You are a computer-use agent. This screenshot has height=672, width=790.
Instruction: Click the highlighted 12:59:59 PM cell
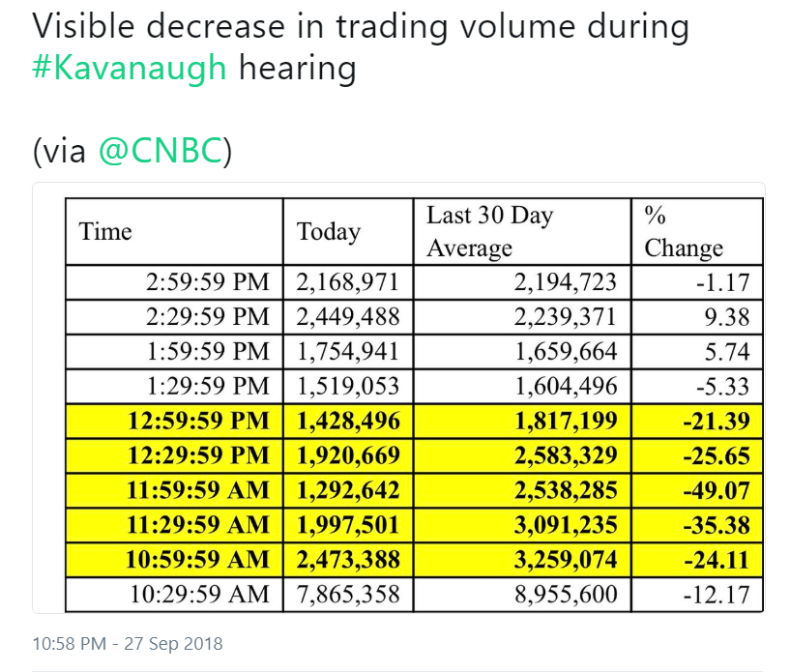tap(174, 422)
